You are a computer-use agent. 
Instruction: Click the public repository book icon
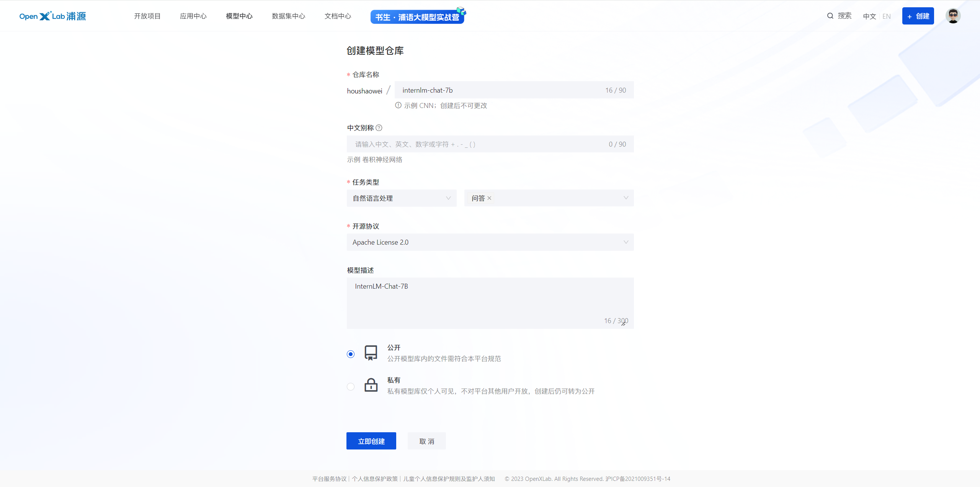pos(371,353)
